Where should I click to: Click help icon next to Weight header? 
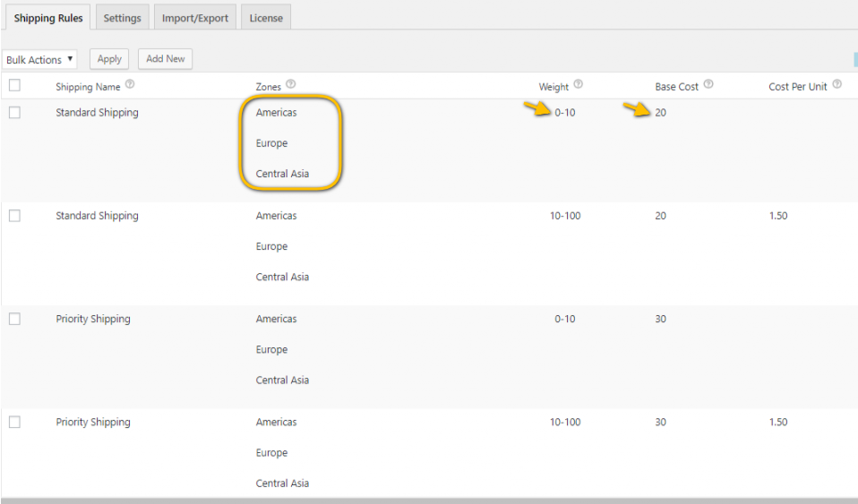[x=578, y=84]
